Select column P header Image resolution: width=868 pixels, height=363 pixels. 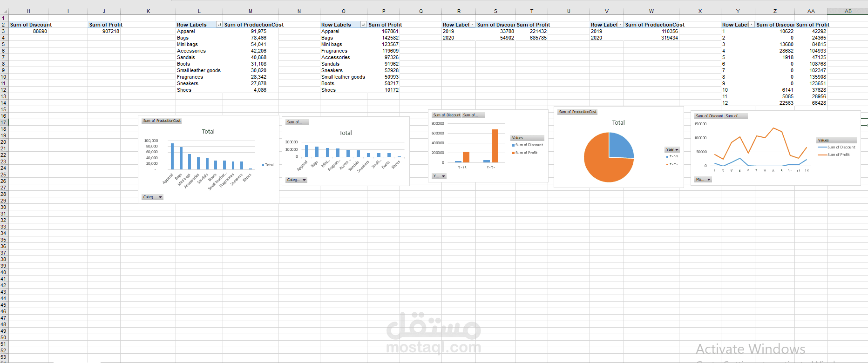pos(384,11)
